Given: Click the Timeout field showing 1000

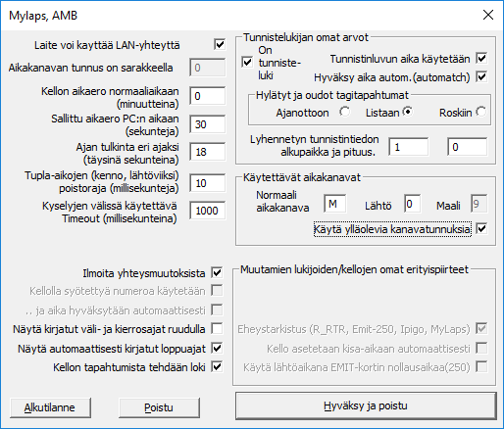Looking at the screenshot, I should pyautogui.click(x=208, y=211).
